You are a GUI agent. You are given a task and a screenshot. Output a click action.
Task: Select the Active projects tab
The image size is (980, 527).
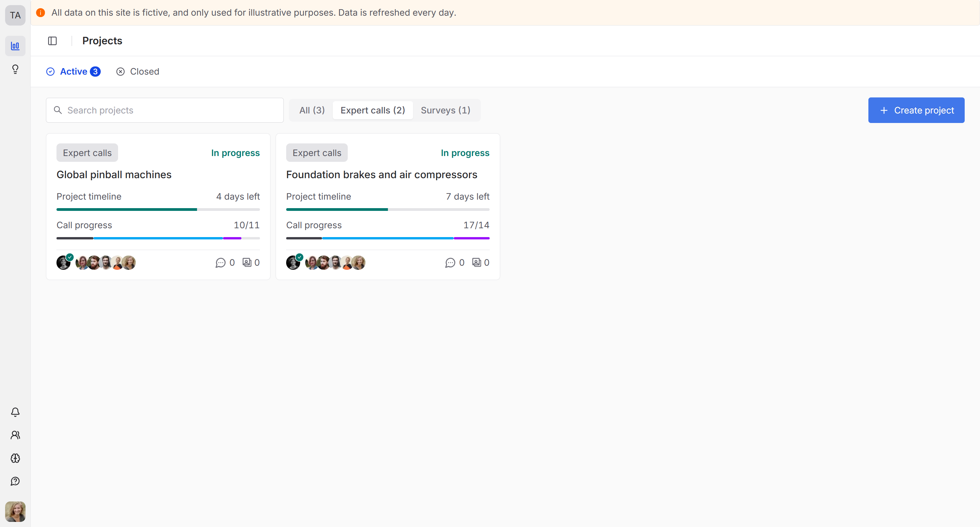point(73,72)
